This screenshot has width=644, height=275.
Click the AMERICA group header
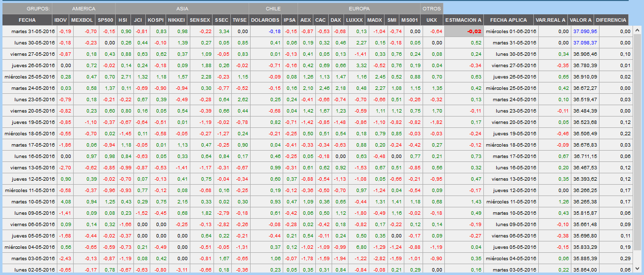coord(84,9)
